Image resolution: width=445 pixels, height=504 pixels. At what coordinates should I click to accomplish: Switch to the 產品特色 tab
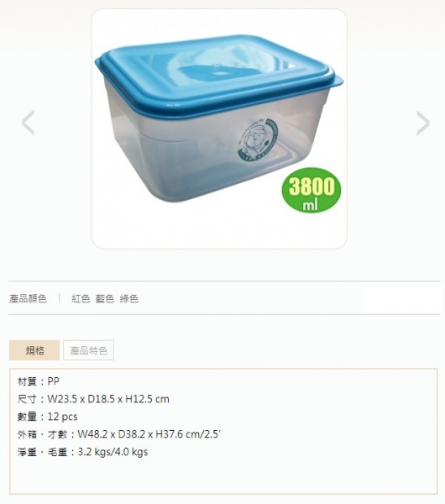click(x=88, y=350)
